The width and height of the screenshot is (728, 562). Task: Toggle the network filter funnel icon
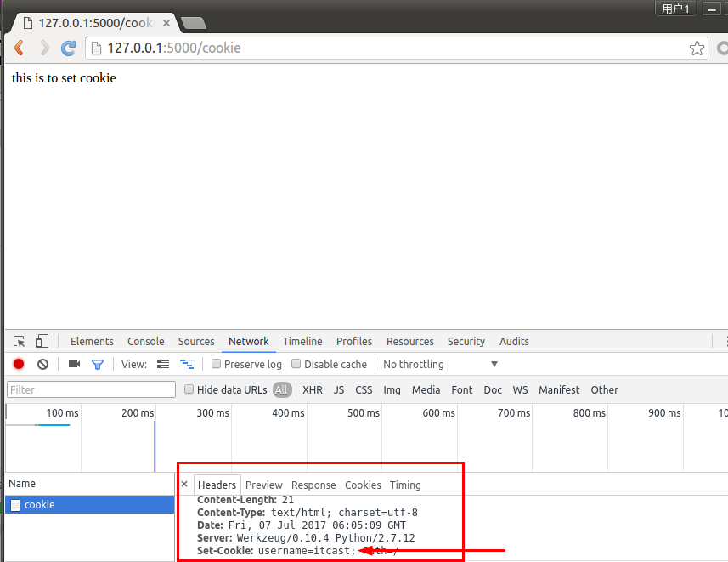[98, 365]
